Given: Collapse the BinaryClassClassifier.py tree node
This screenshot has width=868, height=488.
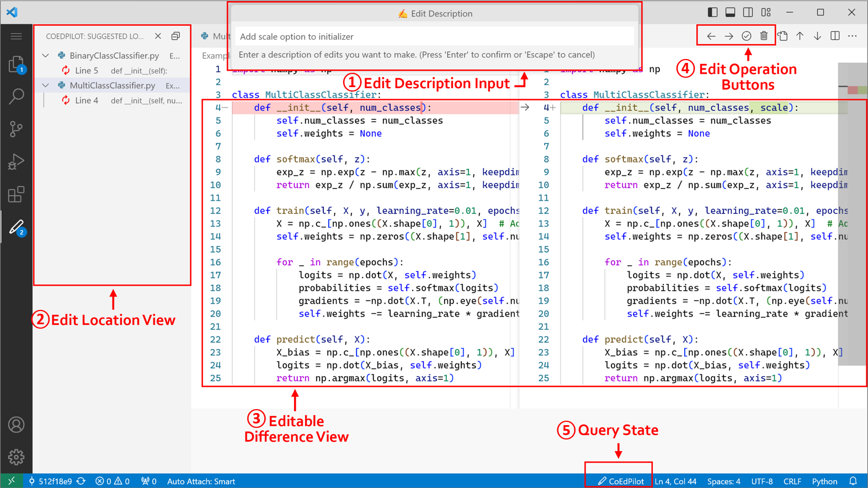Looking at the screenshot, I should [x=46, y=56].
